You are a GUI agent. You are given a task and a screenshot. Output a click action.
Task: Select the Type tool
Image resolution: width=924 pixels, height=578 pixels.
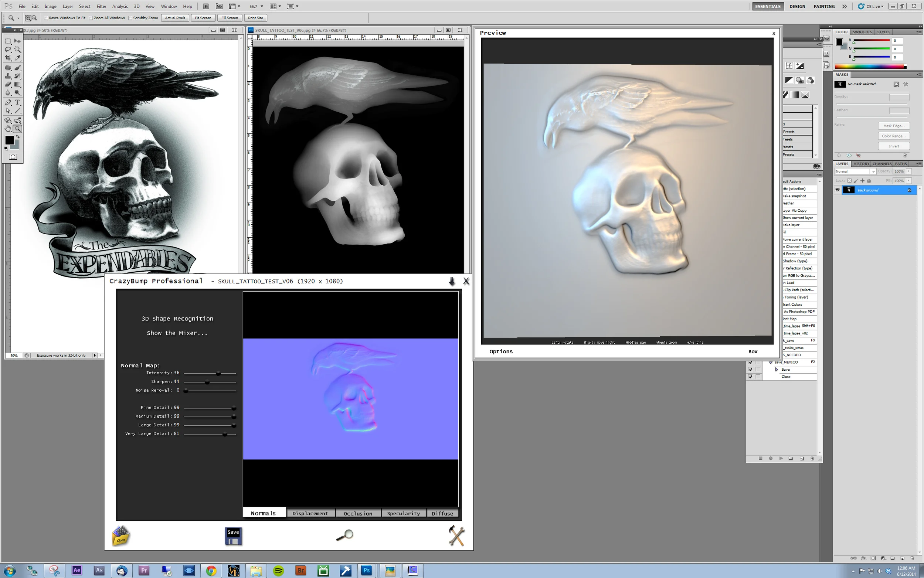point(18,102)
